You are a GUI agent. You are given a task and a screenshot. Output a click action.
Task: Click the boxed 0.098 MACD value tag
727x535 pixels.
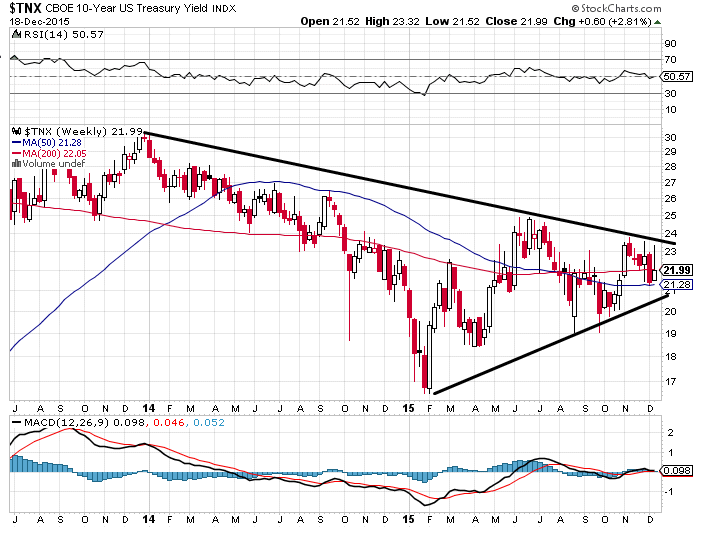click(x=677, y=471)
